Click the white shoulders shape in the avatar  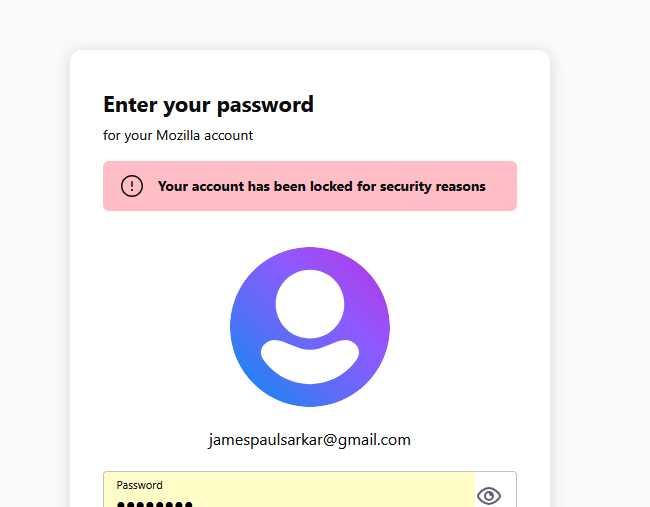(x=310, y=361)
